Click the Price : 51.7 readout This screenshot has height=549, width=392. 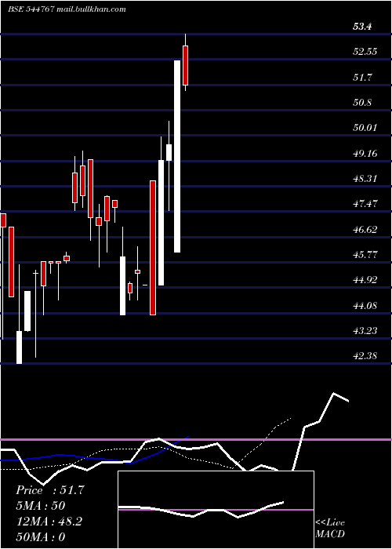tap(49, 490)
